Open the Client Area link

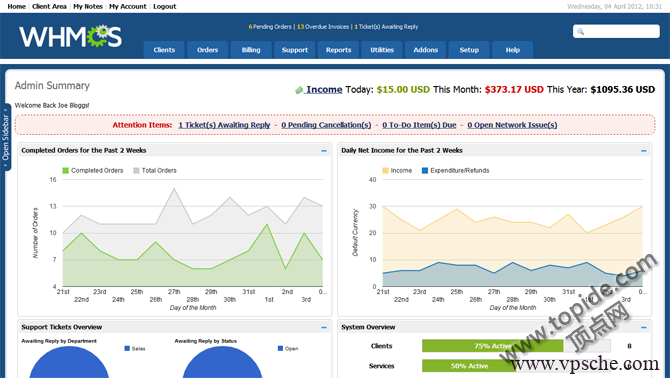click(x=49, y=6)
